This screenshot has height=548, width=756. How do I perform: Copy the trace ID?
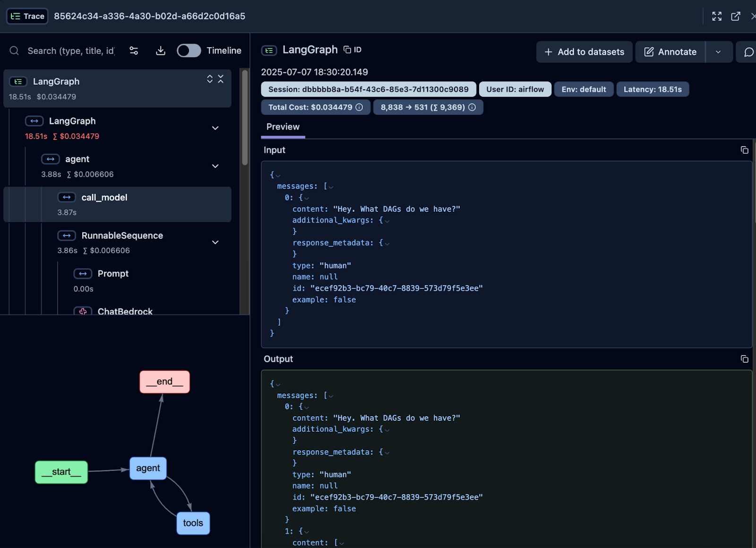[x=352, y=50]
